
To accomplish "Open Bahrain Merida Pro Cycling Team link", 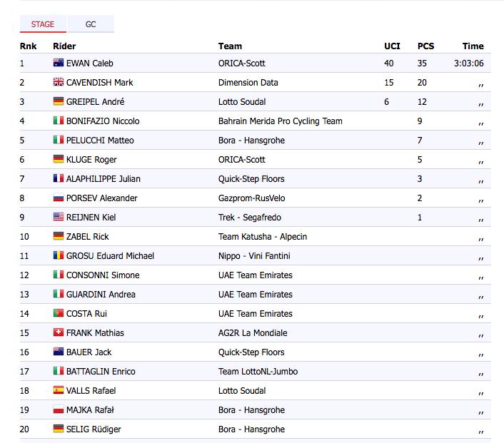I will point(280,121).
